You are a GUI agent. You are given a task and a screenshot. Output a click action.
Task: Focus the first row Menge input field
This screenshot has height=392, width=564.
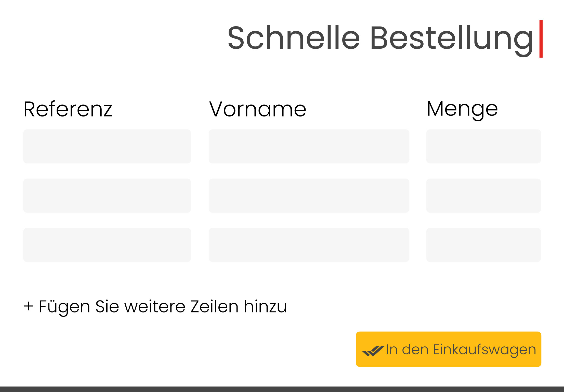point(484,146)
